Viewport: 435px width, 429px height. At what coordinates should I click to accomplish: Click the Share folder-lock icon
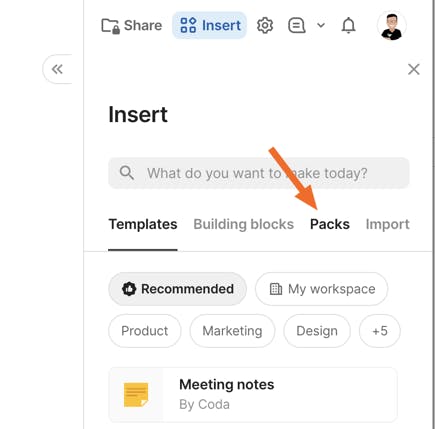[x=110, y=26]
